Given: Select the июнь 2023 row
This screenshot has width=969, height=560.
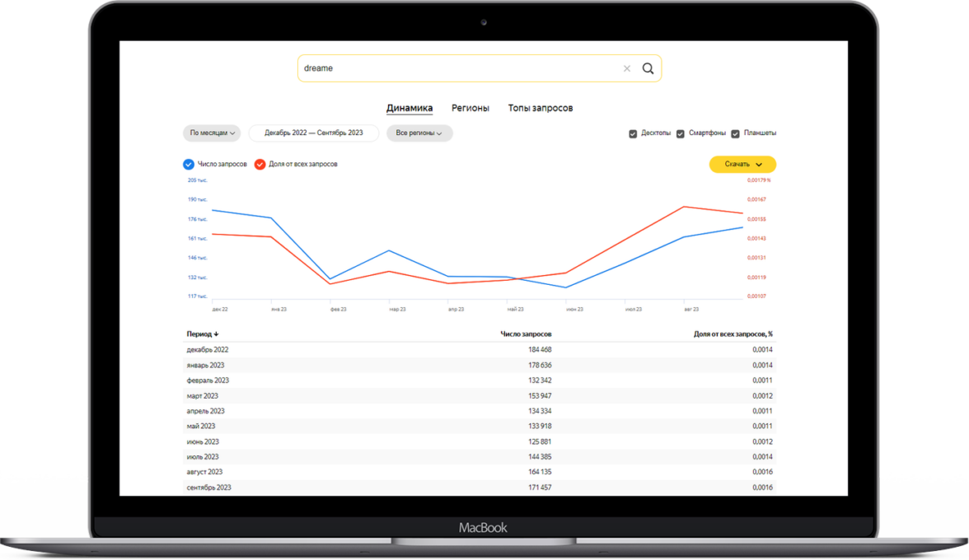Looking at the screenshot, I should coord(480,441).
